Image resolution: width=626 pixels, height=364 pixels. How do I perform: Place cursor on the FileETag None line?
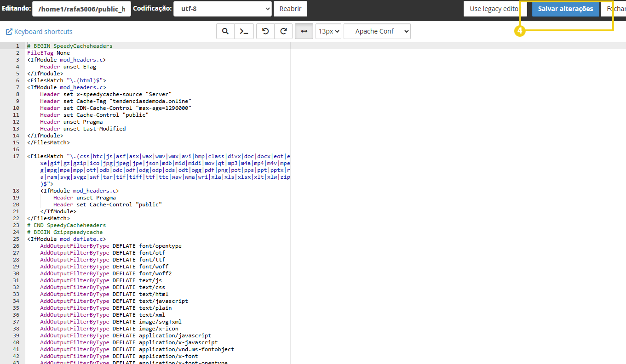(x=48, y=53)
